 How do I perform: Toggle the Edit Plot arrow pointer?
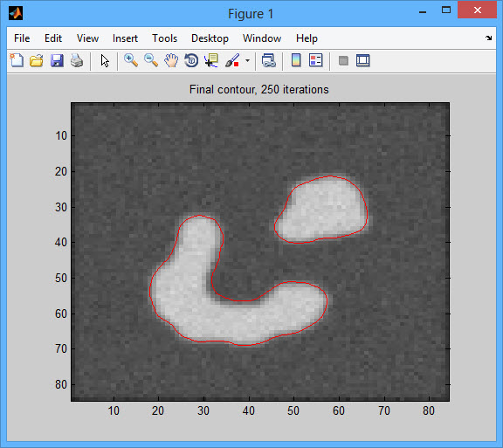click(x=105, y=60)
